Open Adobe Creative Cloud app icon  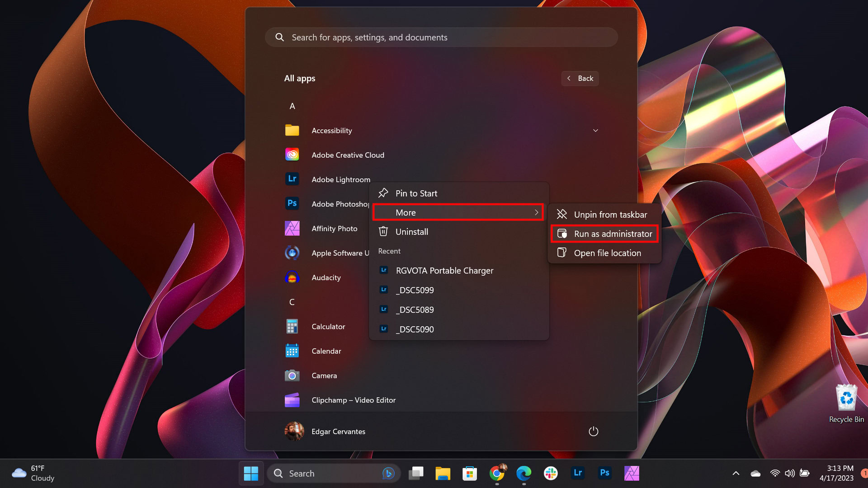(292, 155)
